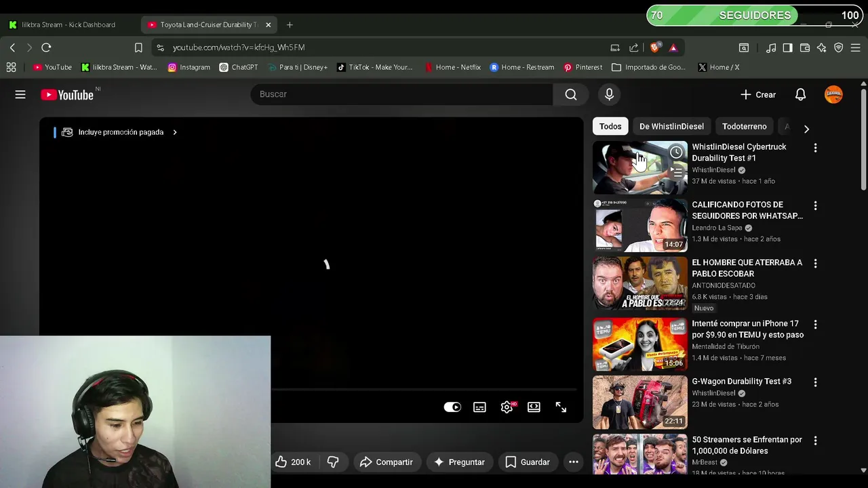
Task: Open YouTube notifications bell
Action: [800, 95]
